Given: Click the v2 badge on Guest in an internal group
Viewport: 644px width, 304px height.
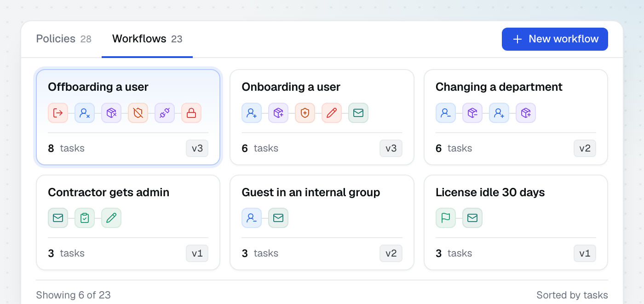Looking at the screenshot, I should 391,253.
